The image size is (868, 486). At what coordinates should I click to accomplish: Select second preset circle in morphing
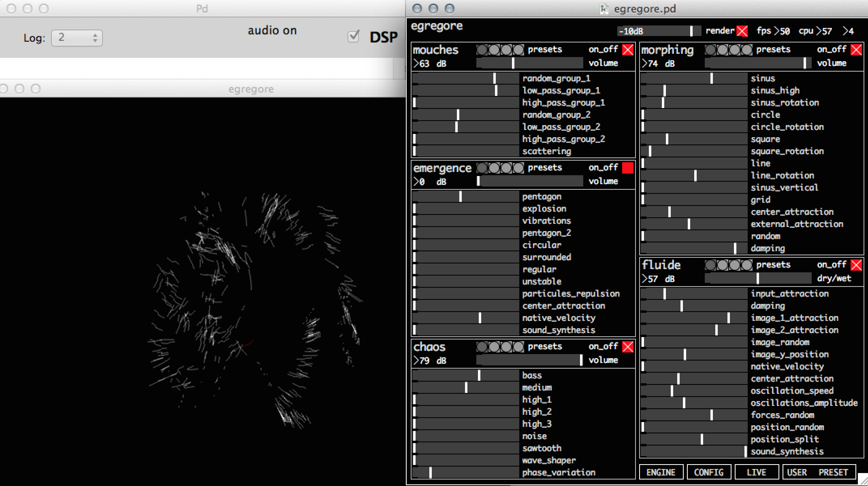pos(723,50)
